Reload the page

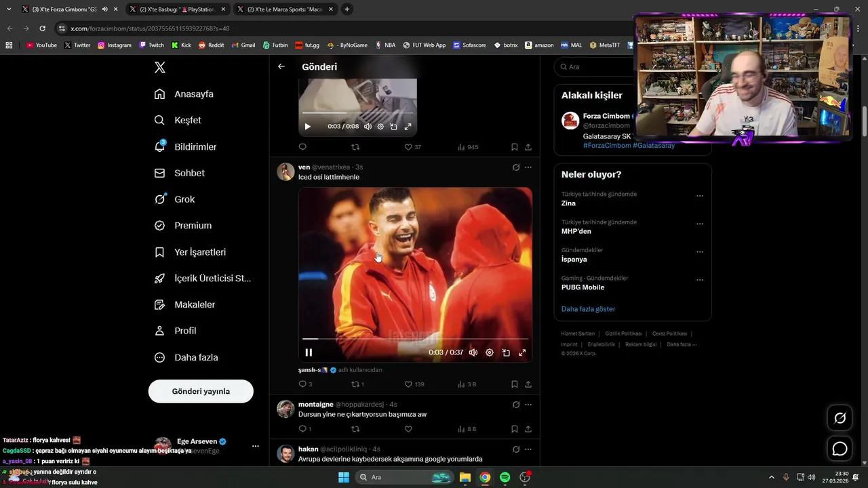pyautogui.click(x=42, y=28)
